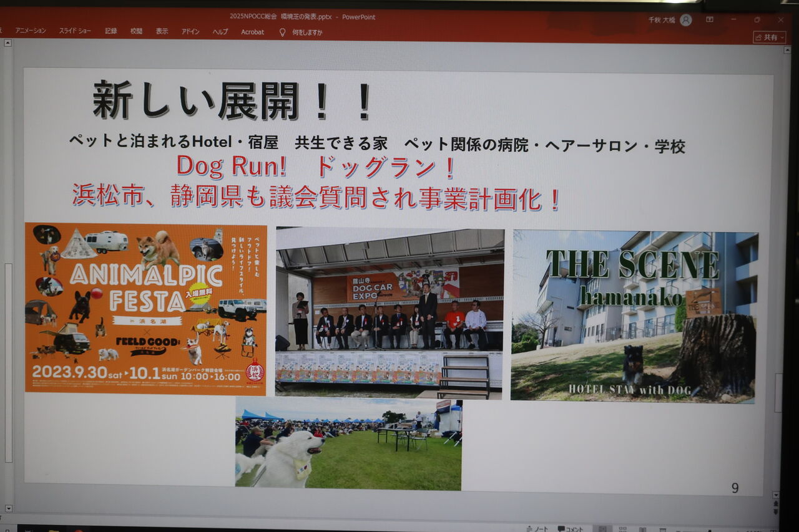Click the thumbnail pane scroll-up arrow
This screenshot has height=532, width=799.
(x=7, y=44)
